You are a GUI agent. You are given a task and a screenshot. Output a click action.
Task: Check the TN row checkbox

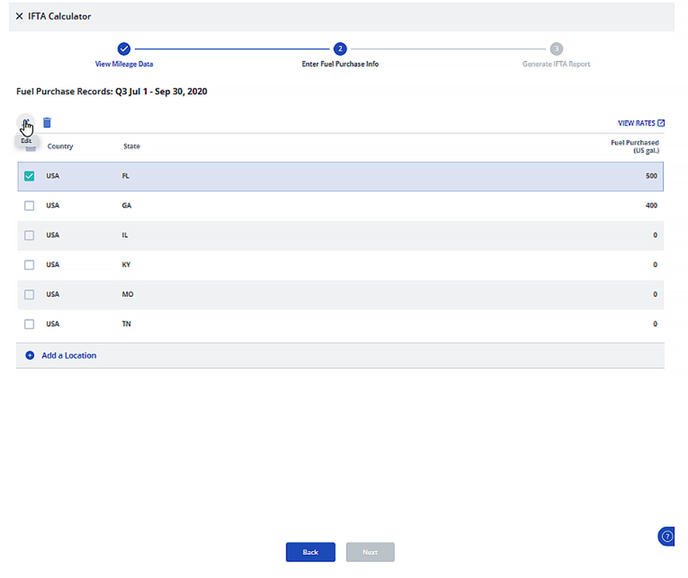(29, 324)
